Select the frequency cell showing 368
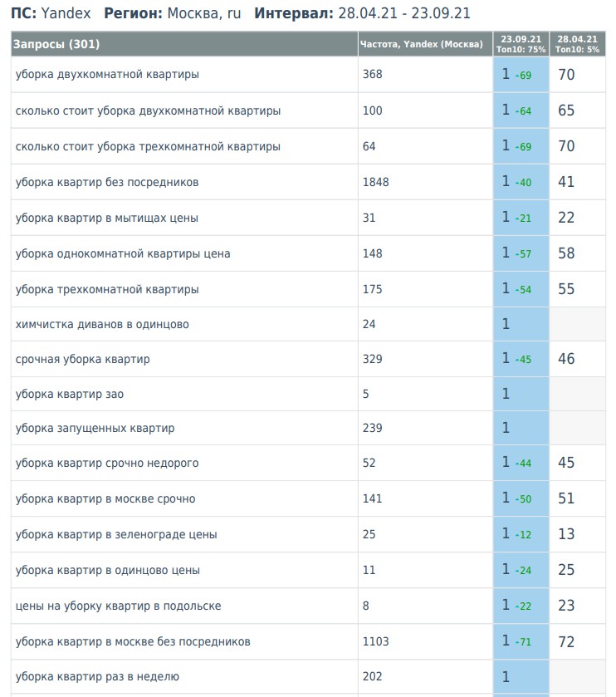 coord(372,75)
